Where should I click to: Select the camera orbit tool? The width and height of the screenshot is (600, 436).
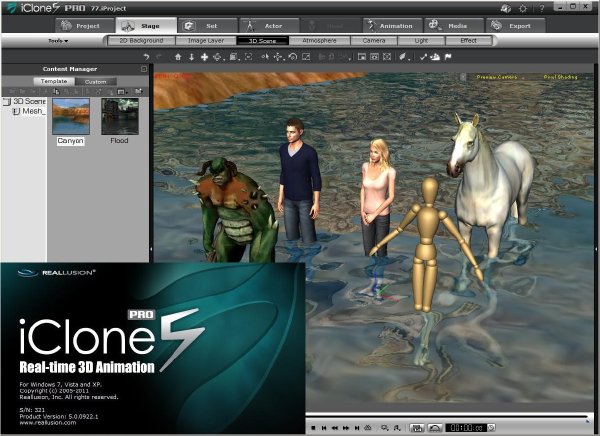[217, 57]
